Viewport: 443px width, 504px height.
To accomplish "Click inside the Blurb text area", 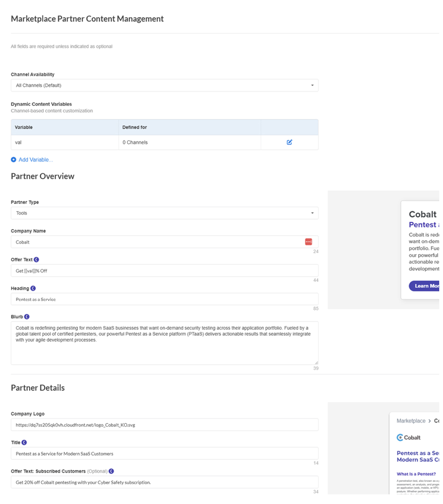I will [x=164, y=348].
